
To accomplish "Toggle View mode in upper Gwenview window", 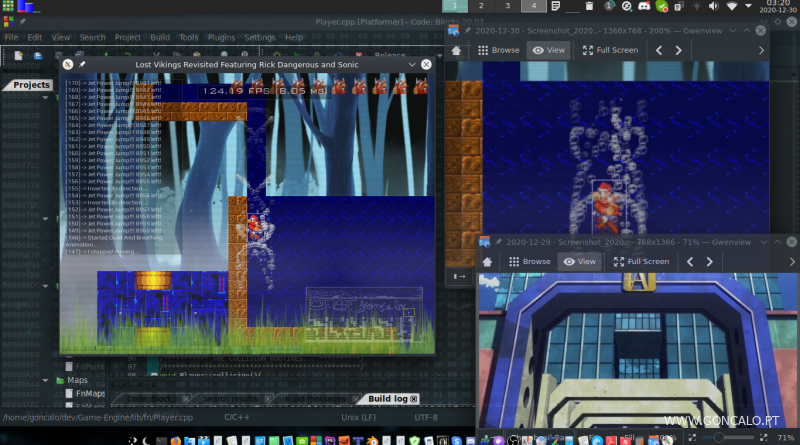I will pyautogui.click(x=548, y=50).
